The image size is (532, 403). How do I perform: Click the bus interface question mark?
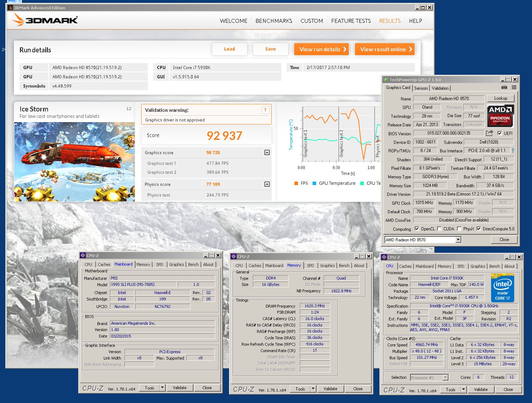click(x=513, y=151)
